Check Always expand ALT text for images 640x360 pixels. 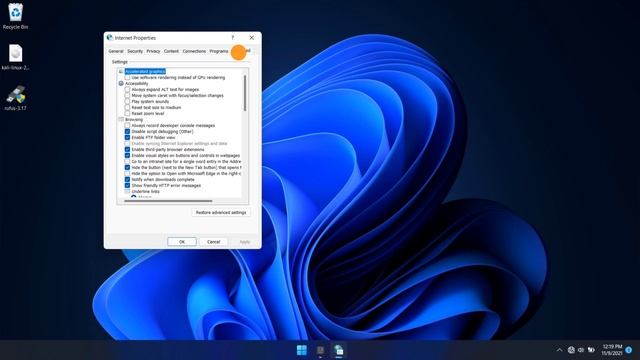click(x=127, y=89)
